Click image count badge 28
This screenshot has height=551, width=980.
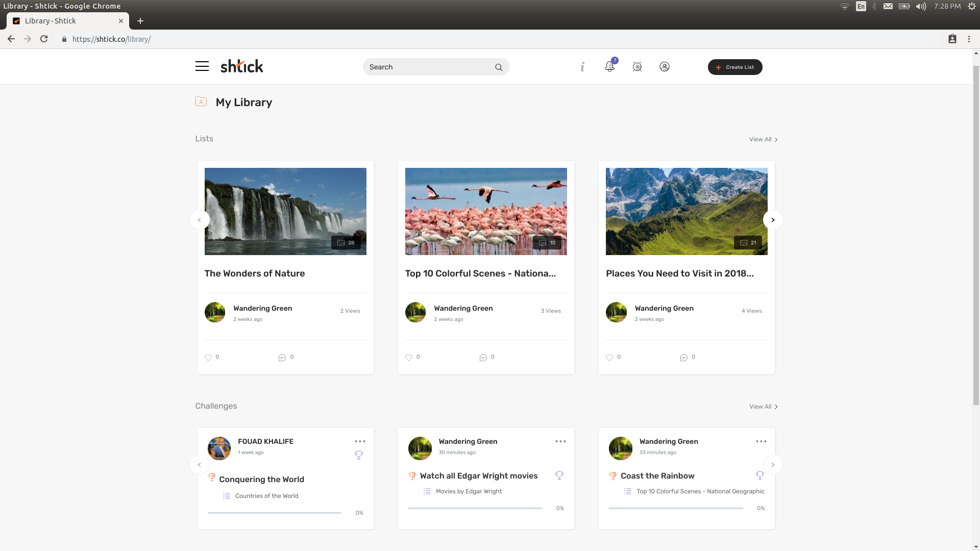346,242
